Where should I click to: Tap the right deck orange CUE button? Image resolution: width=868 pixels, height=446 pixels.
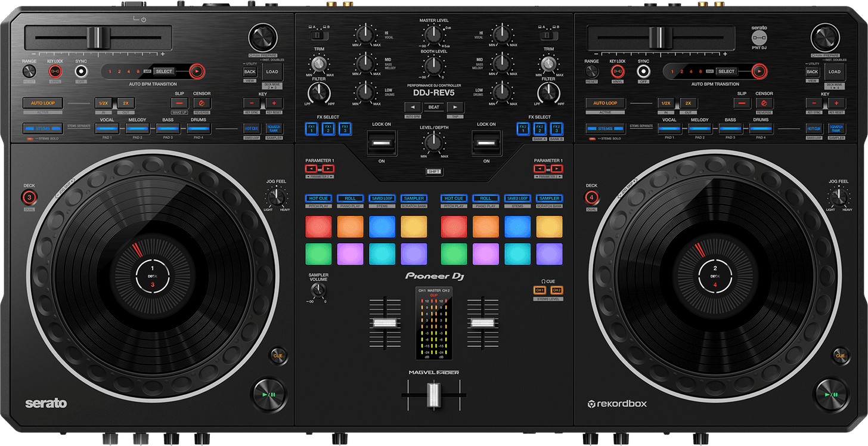click(x=840, y=355)
